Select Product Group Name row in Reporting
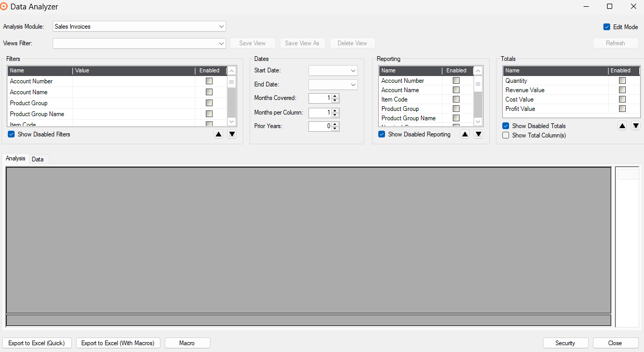This screenshot has width=644, height=352. tap(426, 118)
